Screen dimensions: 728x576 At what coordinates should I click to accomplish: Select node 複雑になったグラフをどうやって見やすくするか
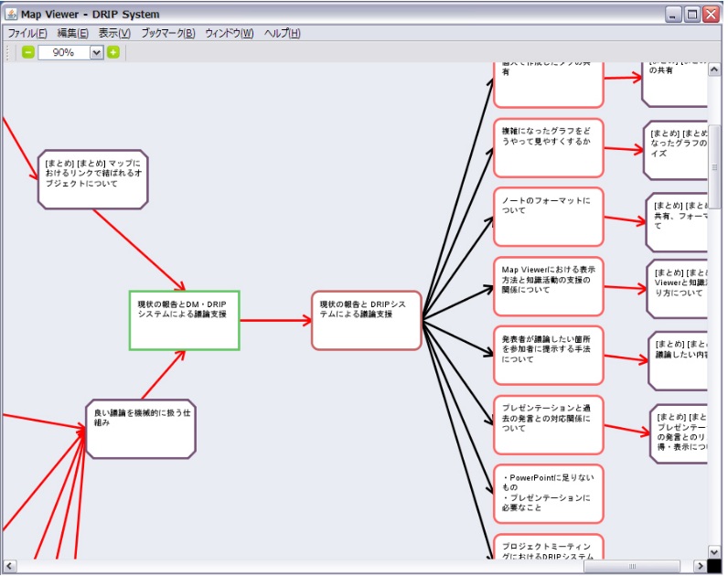tap(549, 148)
